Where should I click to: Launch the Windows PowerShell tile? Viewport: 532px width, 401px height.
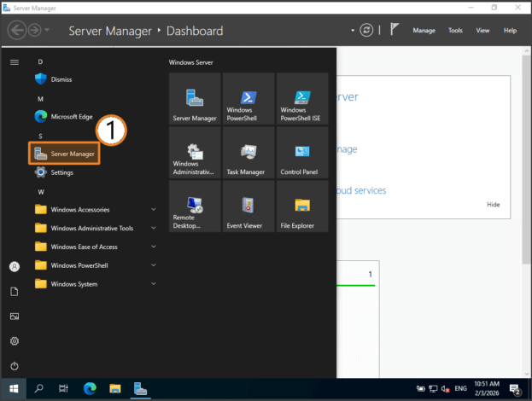[248, 99]
